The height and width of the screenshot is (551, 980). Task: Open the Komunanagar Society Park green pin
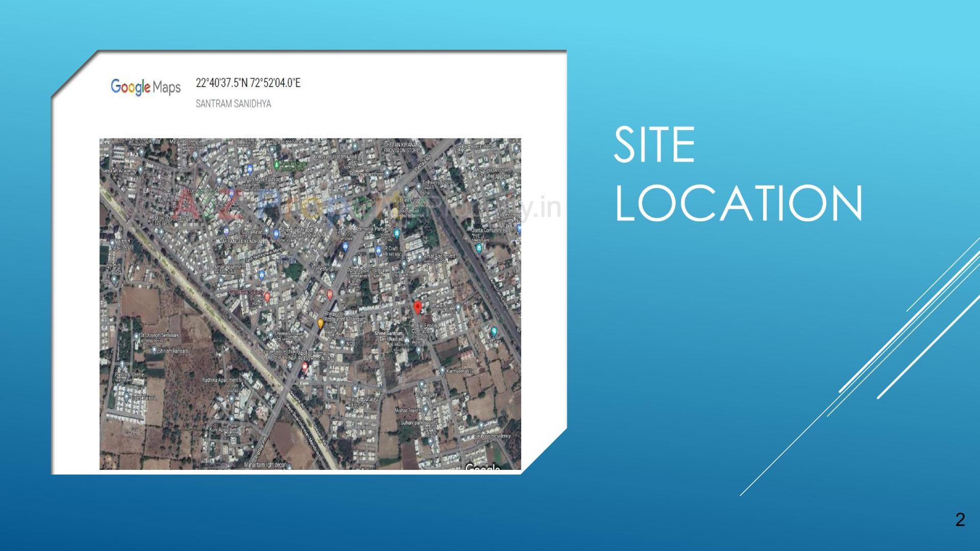click(277, 164)
